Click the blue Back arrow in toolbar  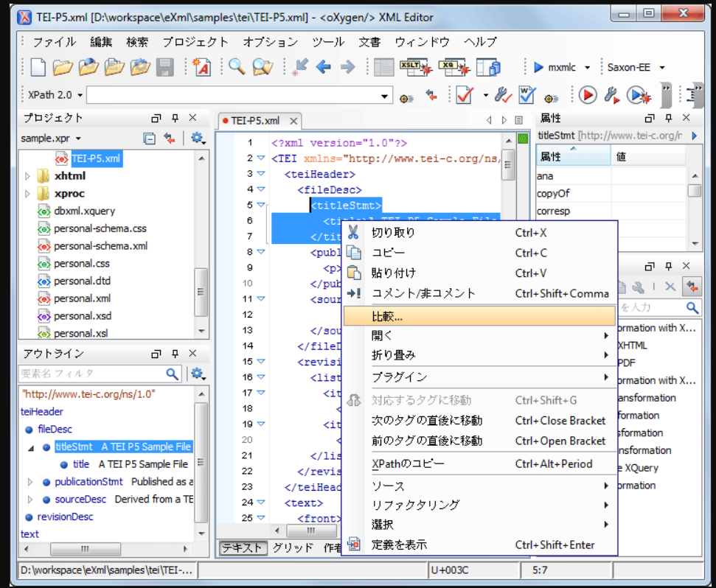point(323,68)
